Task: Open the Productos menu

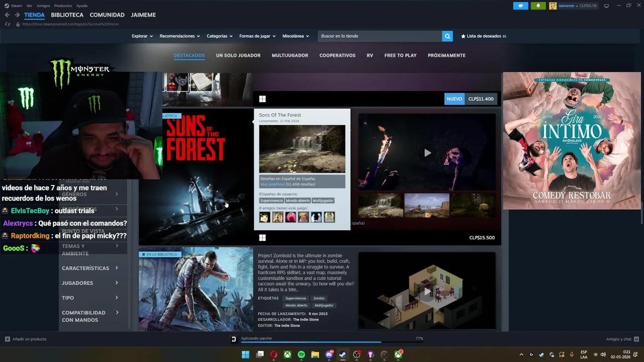Action: (x=63, y=6)
